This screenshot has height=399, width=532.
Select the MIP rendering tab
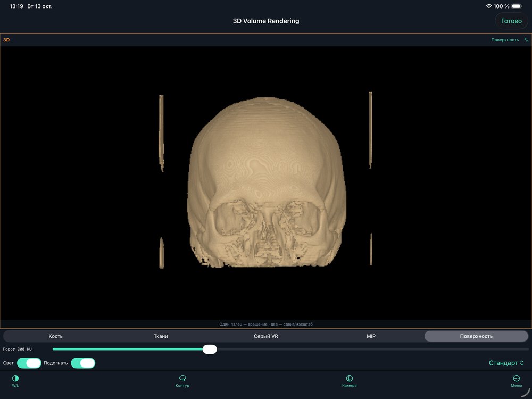tap(371, 336)
